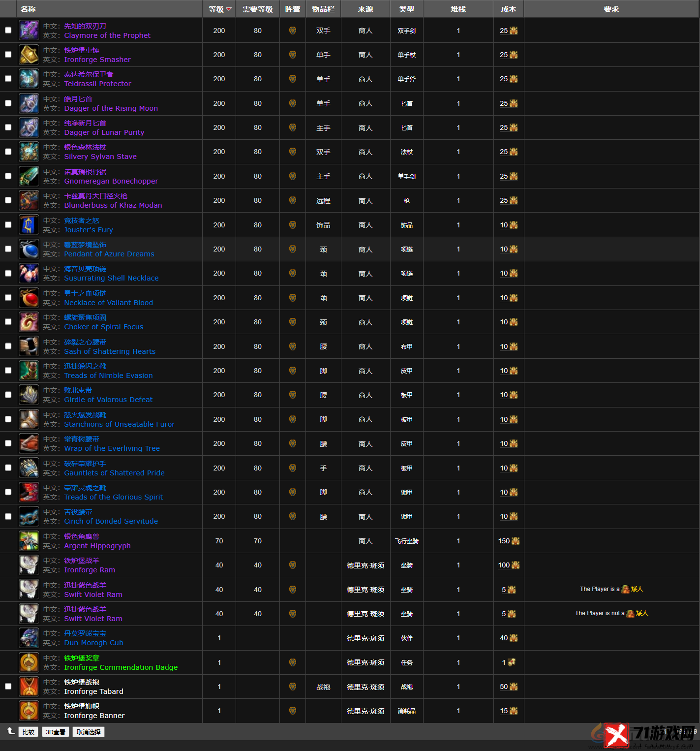700x751 pixels.
Task: Check the box for Dagger of Lunar Purity
Action: 8,127
